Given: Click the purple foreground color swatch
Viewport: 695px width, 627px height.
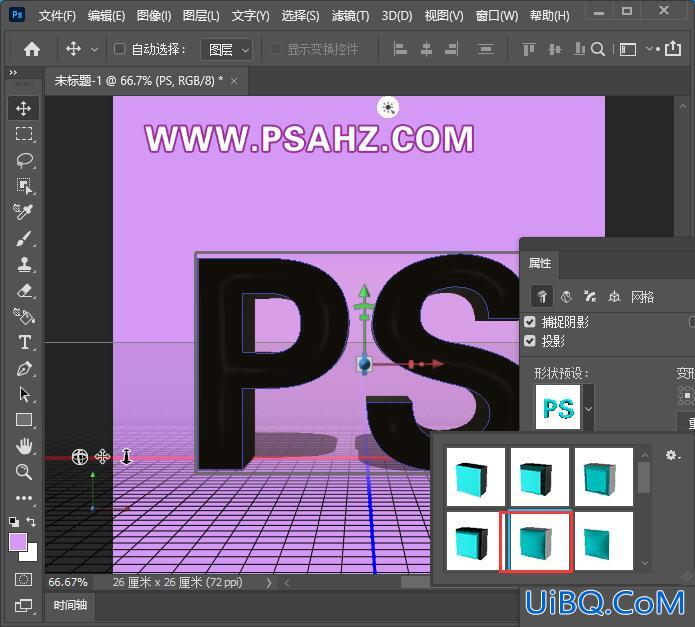Looking at the screenshot, I should 18,542.
